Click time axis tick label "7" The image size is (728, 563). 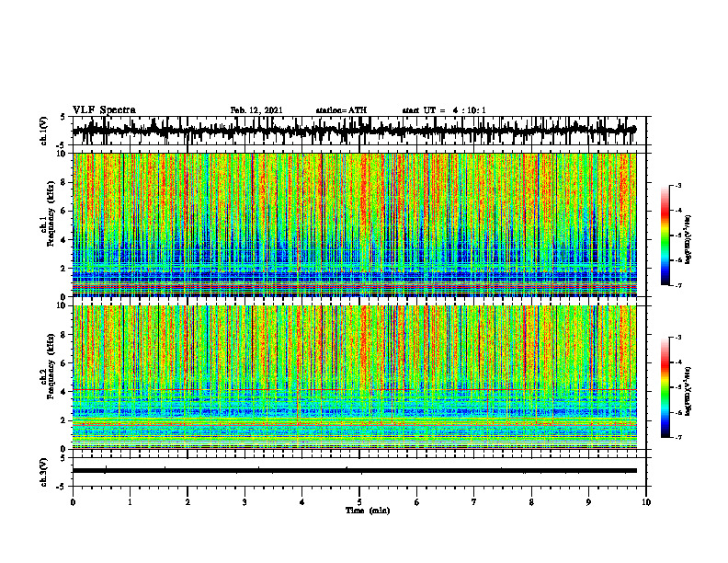tap(474, 502)
